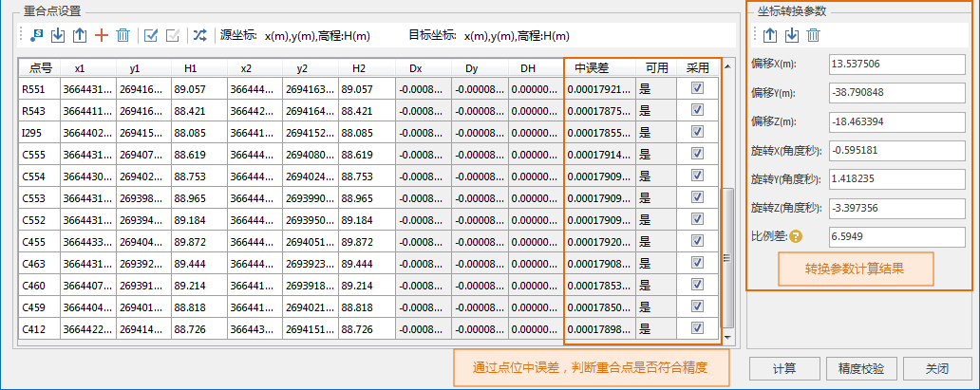Click the swap (crossed arrows) coordinates icon
Viewport: 980px width, 390px height.
[200, 35]
